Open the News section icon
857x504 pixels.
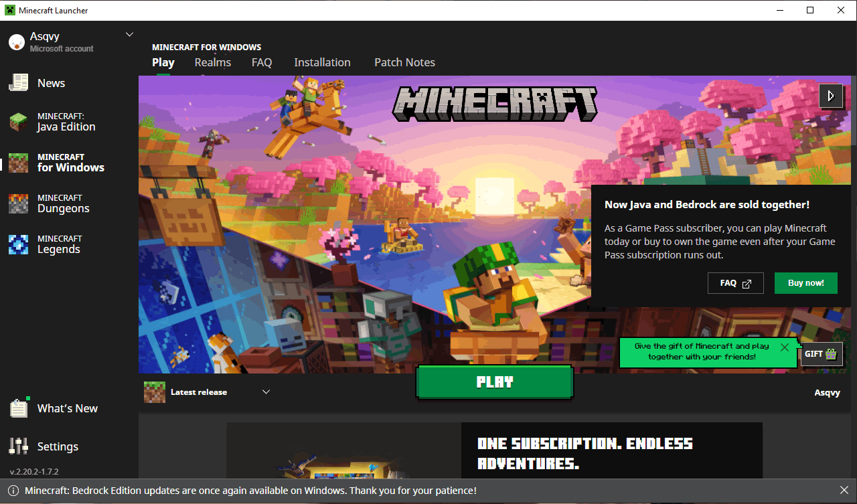point(18,83)
